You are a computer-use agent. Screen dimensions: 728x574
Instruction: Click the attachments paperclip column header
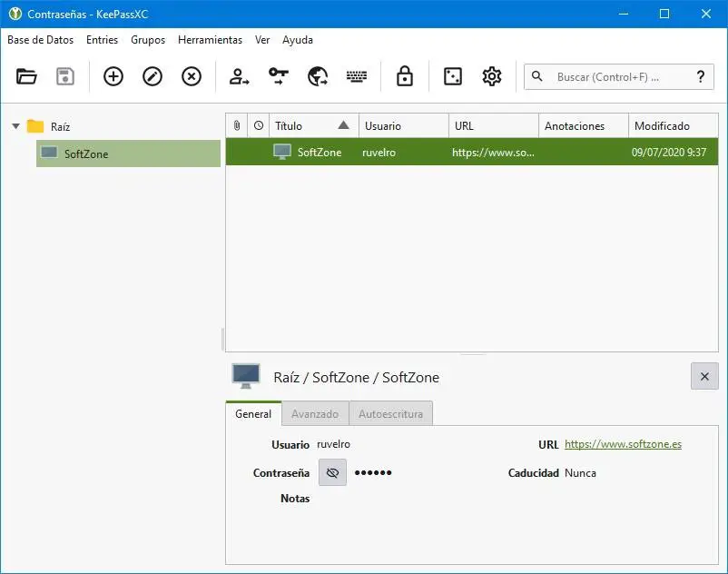(237, 125)
